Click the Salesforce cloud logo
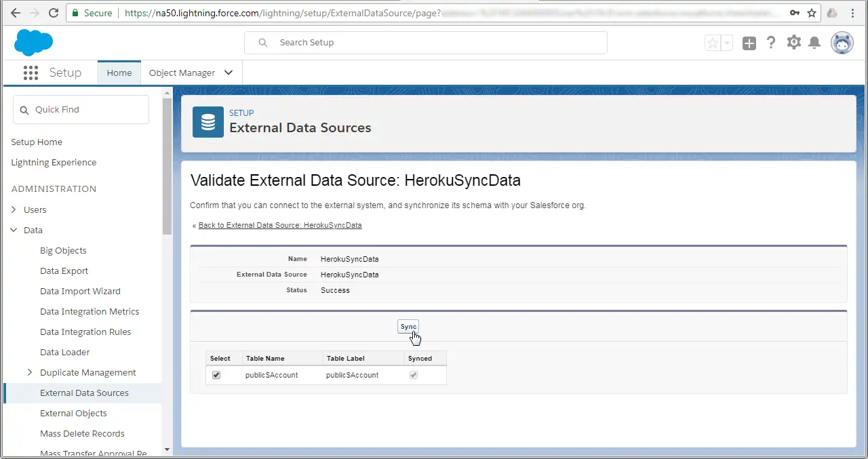 [33, 43]
